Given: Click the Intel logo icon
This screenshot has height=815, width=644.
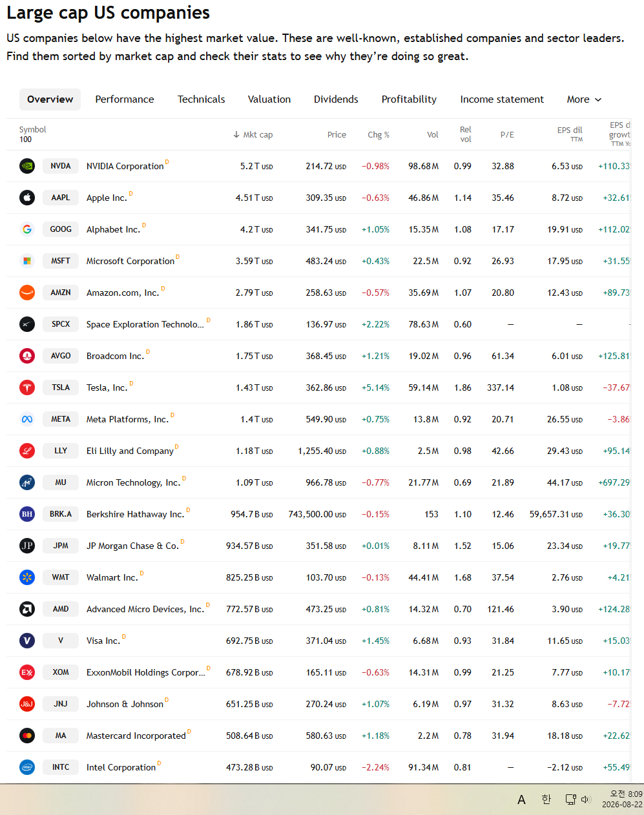Looking at the screenshot, I should 27,767.
